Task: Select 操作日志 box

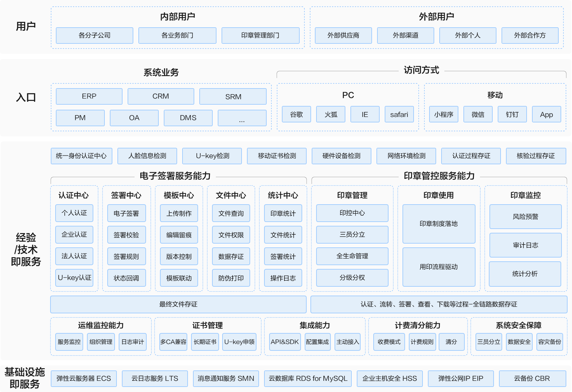Action: pos(283,278)
